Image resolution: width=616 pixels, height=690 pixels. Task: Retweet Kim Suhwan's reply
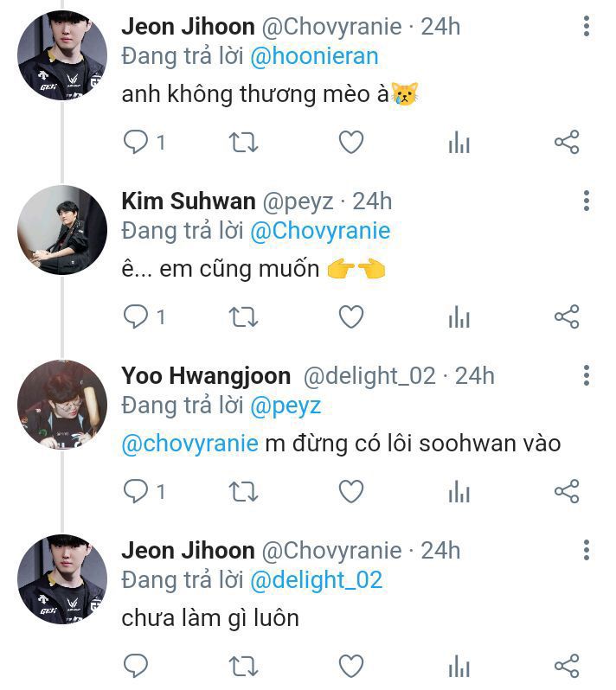point(243,317)
